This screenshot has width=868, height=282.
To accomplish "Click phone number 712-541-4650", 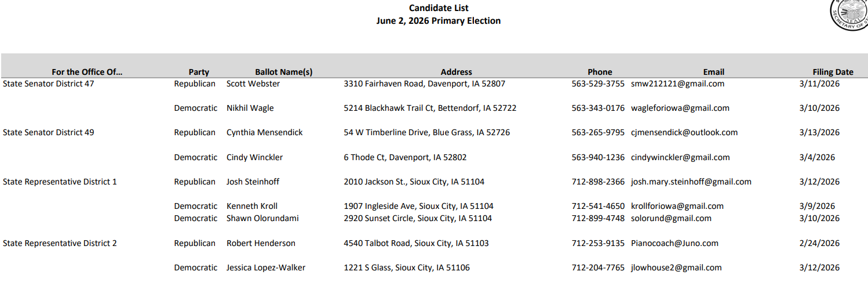I will coord(598,206).
